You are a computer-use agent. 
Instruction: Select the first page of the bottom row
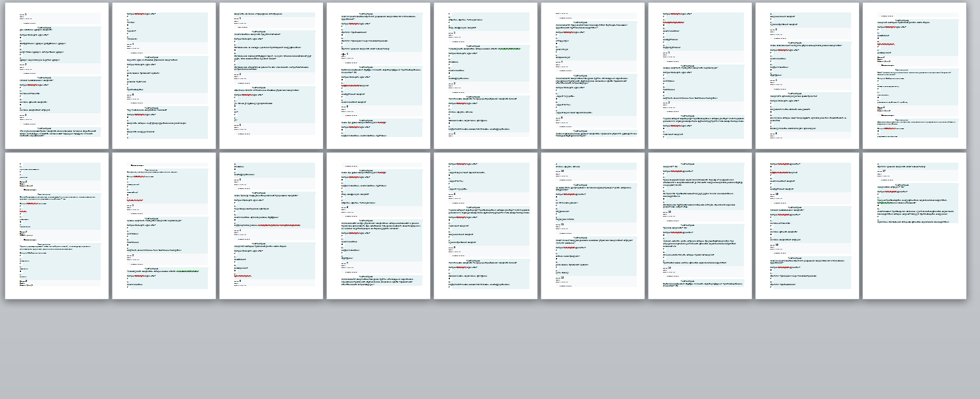(x=57, y=226)
